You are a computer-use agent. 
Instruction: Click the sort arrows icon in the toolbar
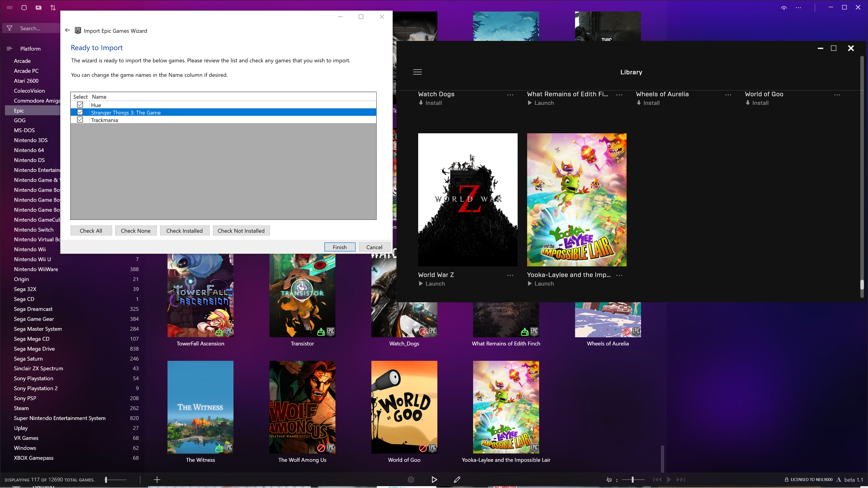[53, 7]
